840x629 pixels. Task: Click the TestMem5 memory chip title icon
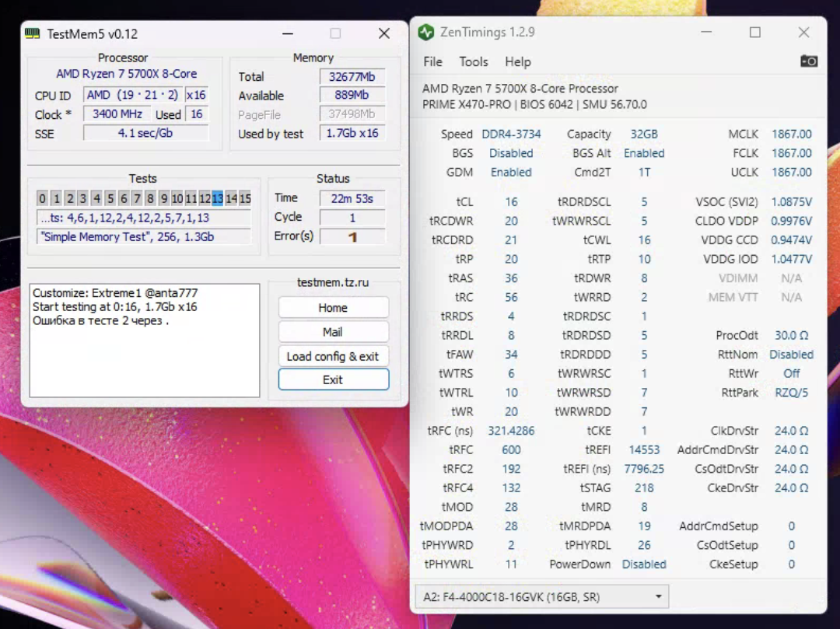point(32,33)
